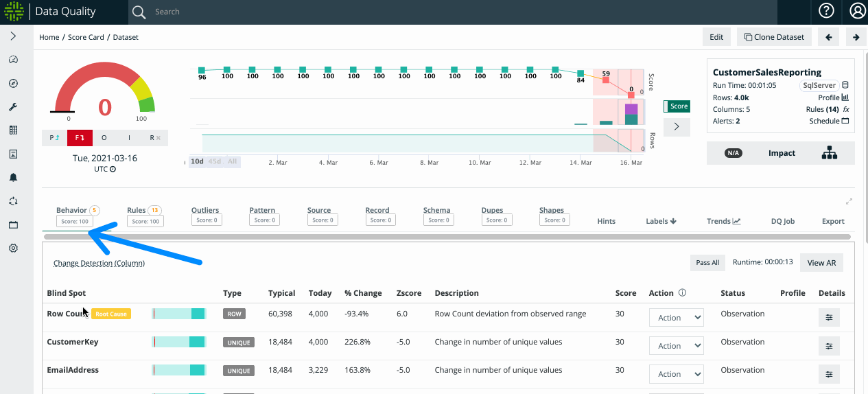This screenshot has width=868, height=394.
Task: Click the Impact hierarchy tree icon
Action: click(829, 153)
